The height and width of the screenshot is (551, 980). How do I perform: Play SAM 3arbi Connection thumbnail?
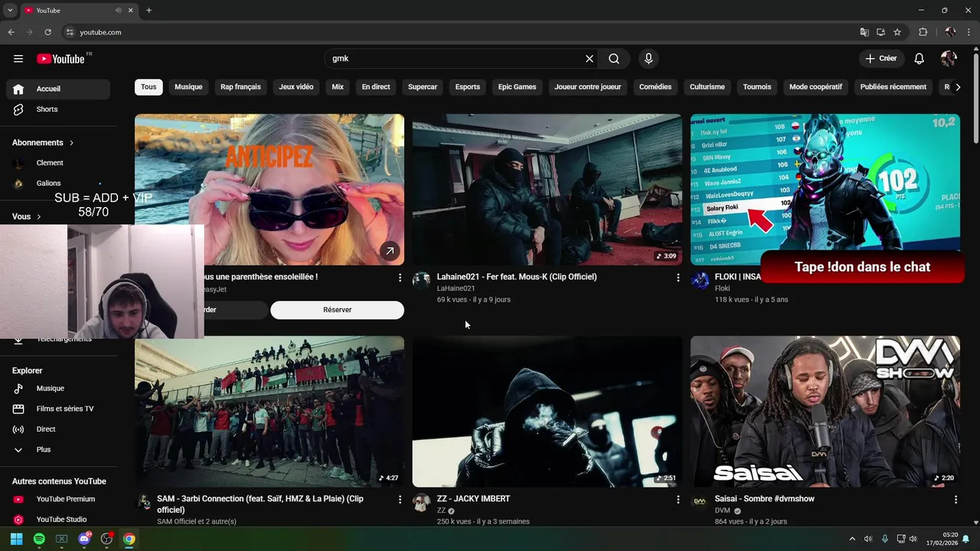click(x=269, y=411)
